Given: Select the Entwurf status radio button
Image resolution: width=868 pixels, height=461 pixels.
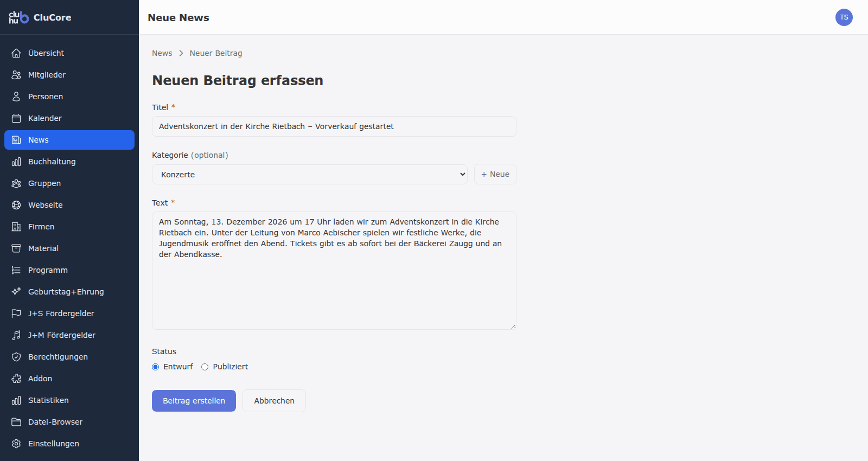Looking at the screenshot, I should 156,367.
